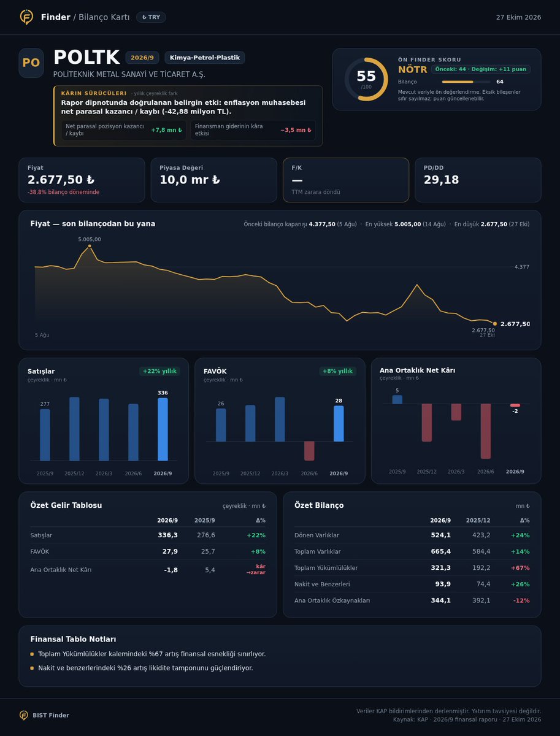Image resolution: width=560 pixels, height=736 pixels.
Task: Click the FAVÖK value 27,9 in table
Action: 171,551
